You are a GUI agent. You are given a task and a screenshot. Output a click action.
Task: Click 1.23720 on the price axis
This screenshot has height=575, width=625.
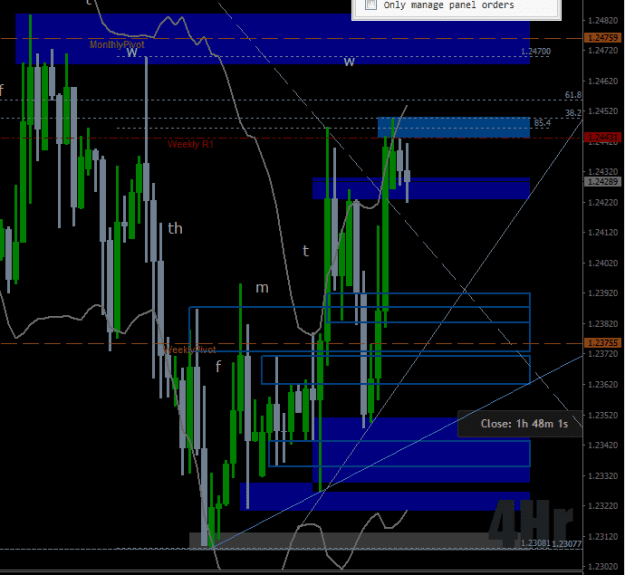tap(603, 354)
